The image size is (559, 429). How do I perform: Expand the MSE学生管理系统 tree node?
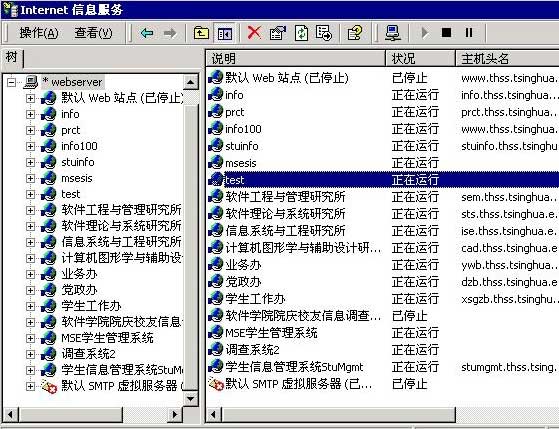(30, 338)
